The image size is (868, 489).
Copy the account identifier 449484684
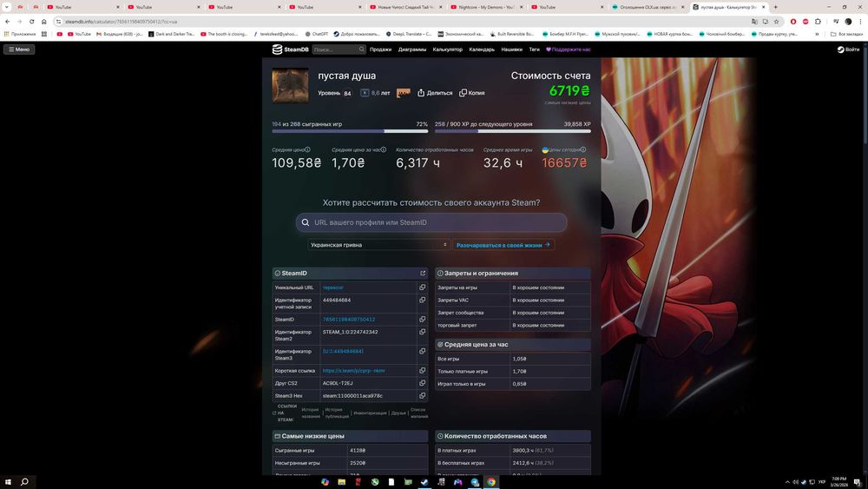point(423,301)
